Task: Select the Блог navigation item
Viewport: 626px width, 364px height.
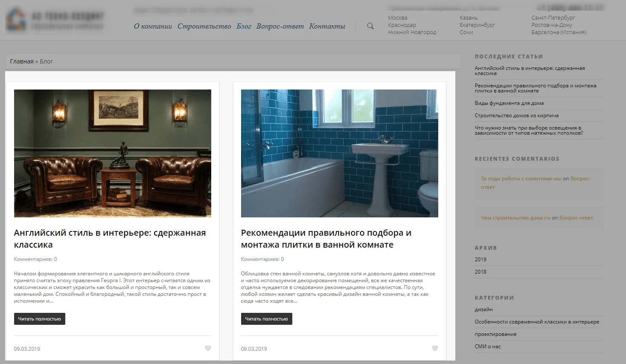Action: (244, 26)
